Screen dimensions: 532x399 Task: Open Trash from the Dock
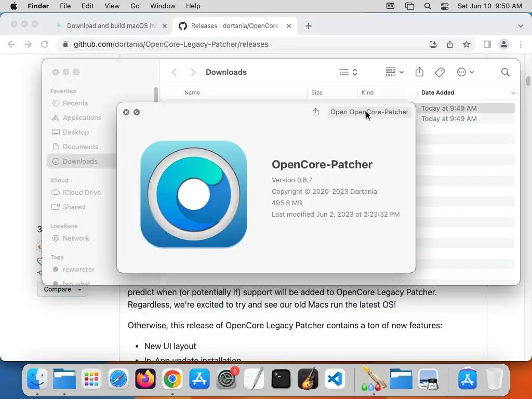point(495,379)
